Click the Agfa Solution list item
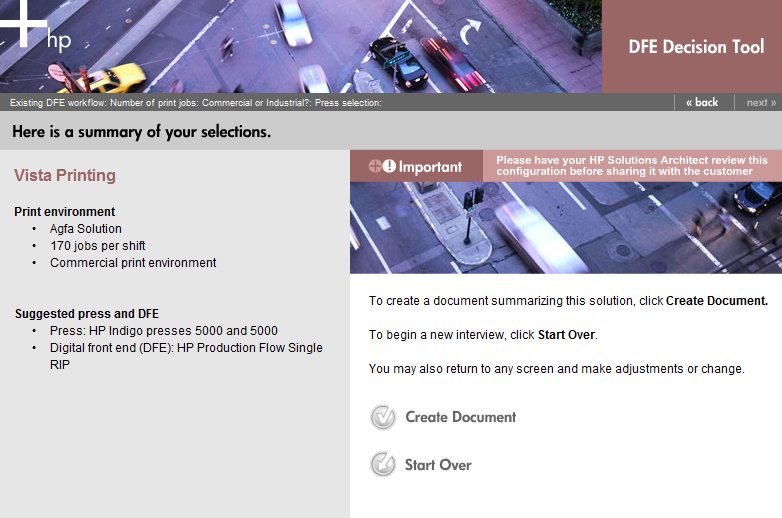 [86, 229]
